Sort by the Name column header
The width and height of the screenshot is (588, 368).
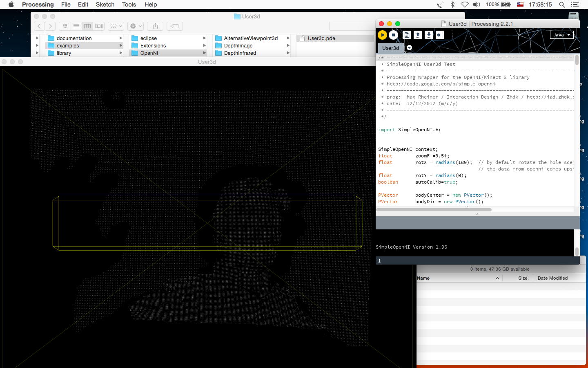pyautogui.click(x=459, y=278)
